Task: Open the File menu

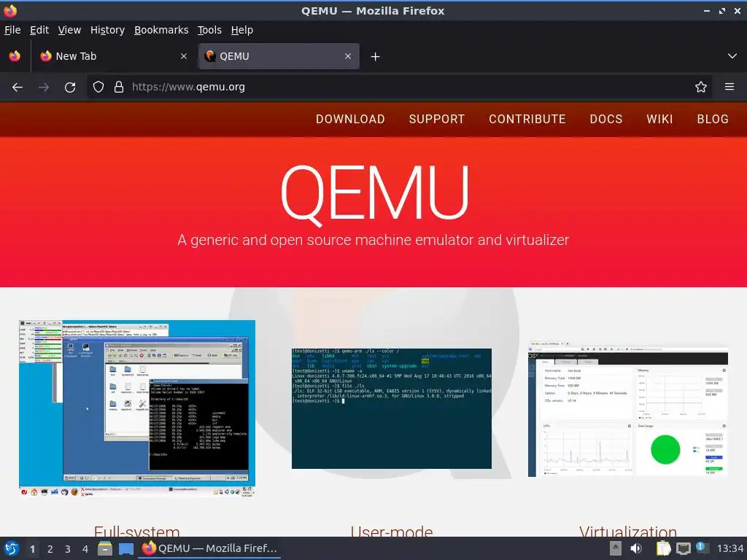Action: click(x=12, y=30)
